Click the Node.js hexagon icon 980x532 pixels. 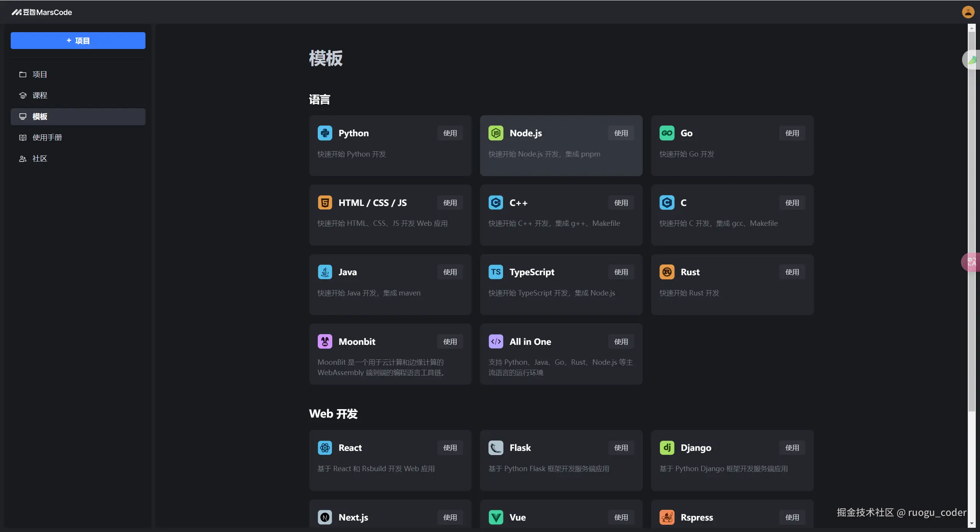click(x=496, y=133)
